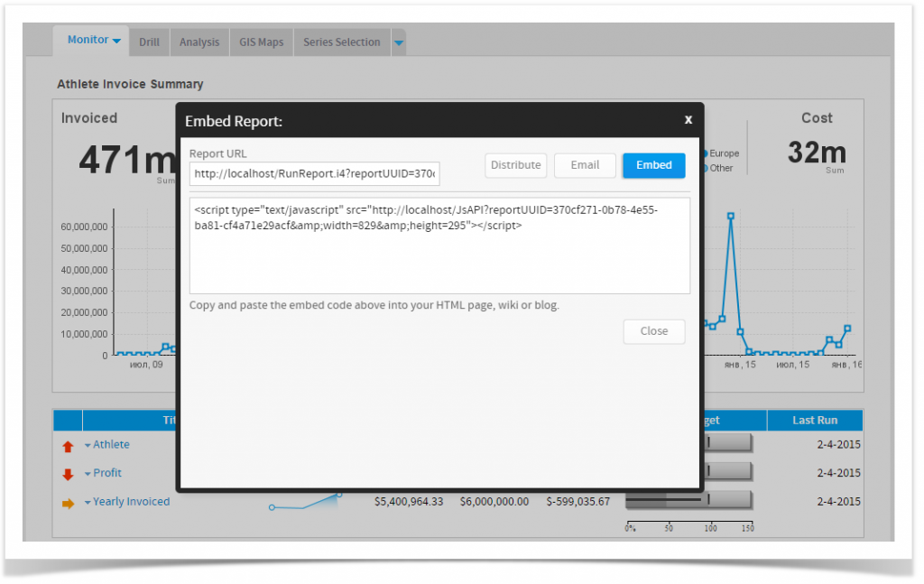The width and height of the screenshot is (924, 584).
Task: Expand the Yearly Invoiced row chevron
Action: click(x=87, y=501)
